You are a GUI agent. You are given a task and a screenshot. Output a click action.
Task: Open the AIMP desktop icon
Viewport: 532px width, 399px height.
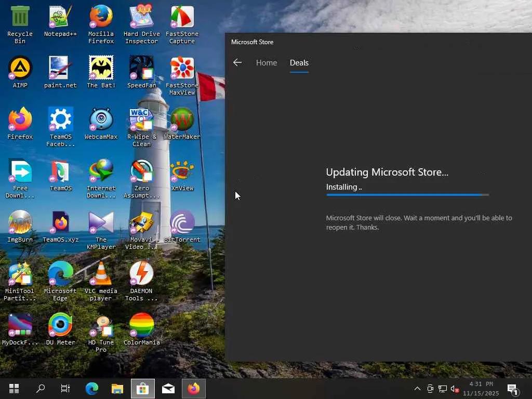pos(20,72)
